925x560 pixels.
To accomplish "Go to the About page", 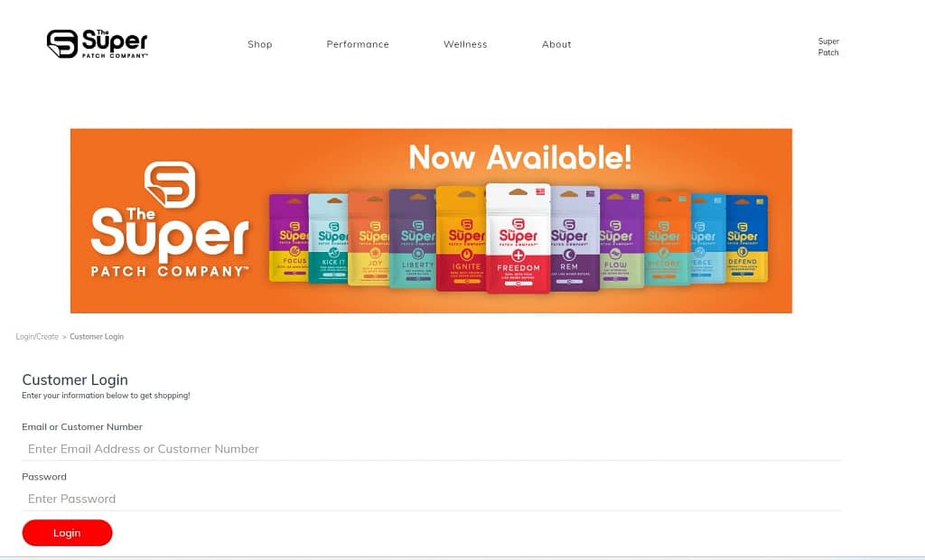I will [556, 44].
